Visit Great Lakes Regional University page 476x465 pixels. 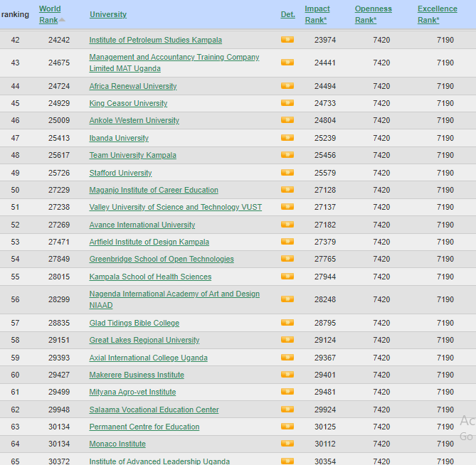144,340
